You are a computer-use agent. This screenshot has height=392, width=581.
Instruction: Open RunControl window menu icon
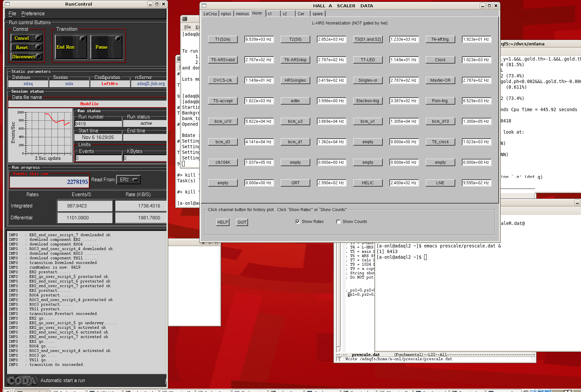pos(7,4)
